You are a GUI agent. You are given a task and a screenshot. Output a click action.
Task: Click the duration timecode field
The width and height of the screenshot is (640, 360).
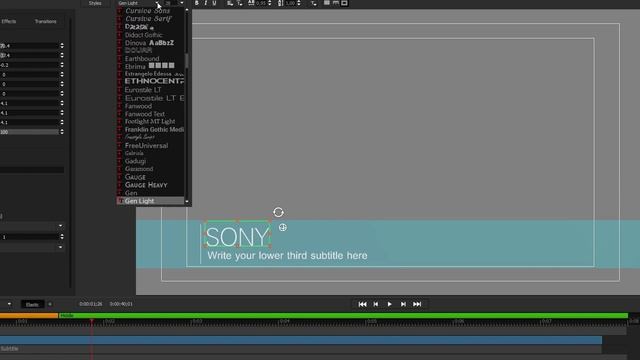pos(121,304)
